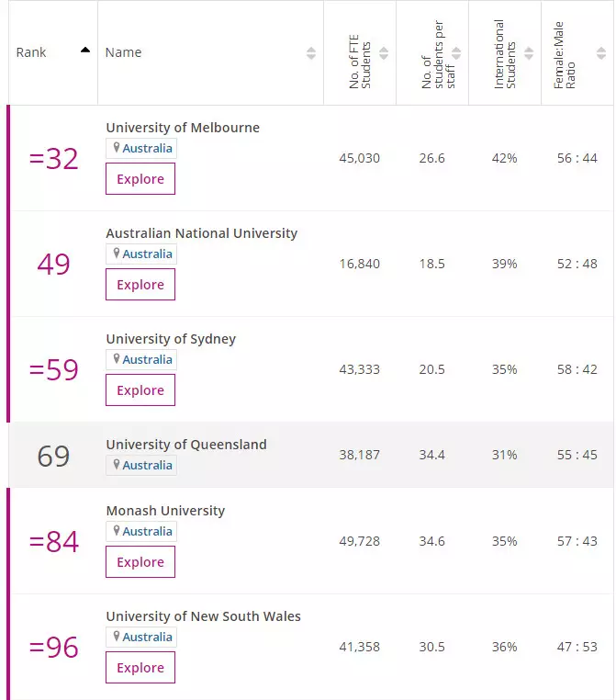This screenshot has height=700, width=616.
Task: Select Australia tag under University of Sydney
Action: [x=147, y=360]
